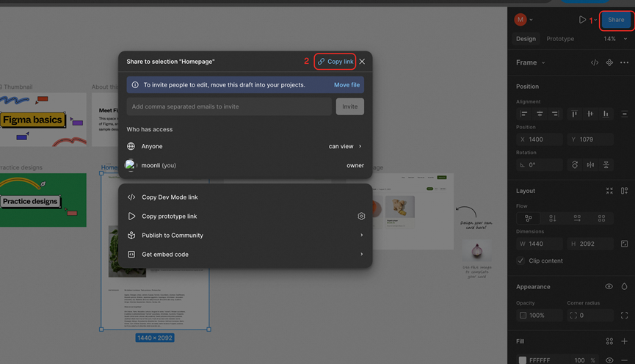This screenshot has height=364, width=635.
Task: Click the resize to fit icon in Layout
Action: (609, 191)
